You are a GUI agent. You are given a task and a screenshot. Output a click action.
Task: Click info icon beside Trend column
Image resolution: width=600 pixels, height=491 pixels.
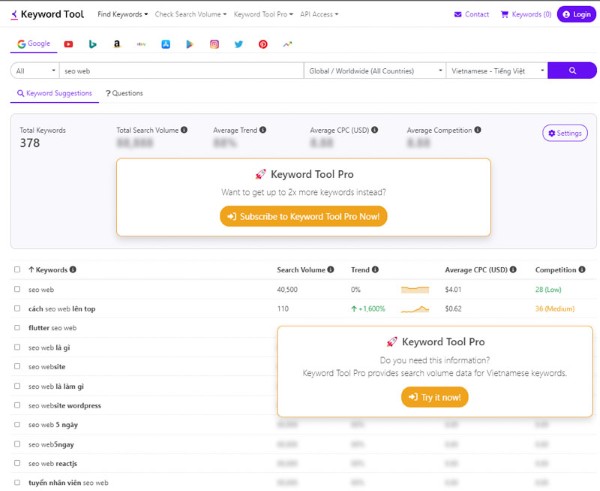[375, 269]
